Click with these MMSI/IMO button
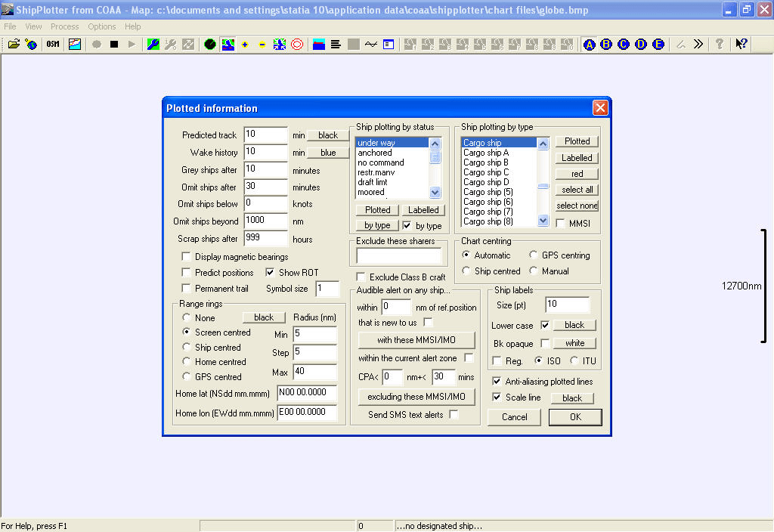 pos(416,340)
